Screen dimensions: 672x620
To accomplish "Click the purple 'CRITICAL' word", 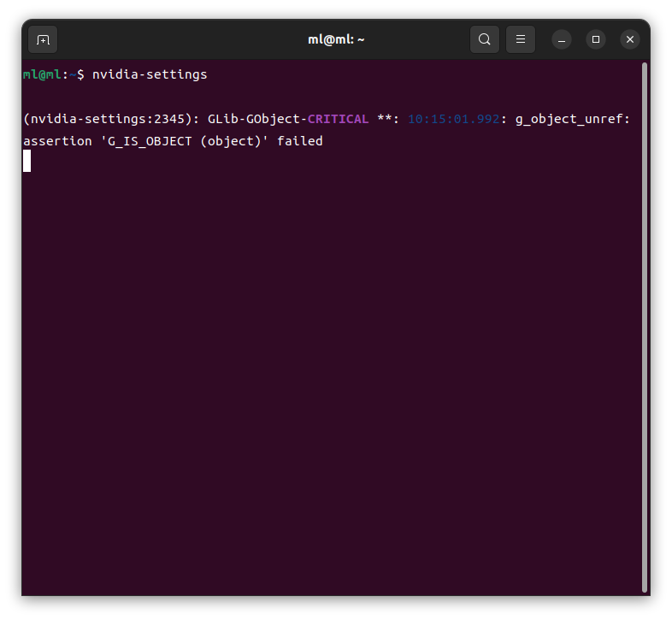I will pyautogui.click(x=339, y=119).
